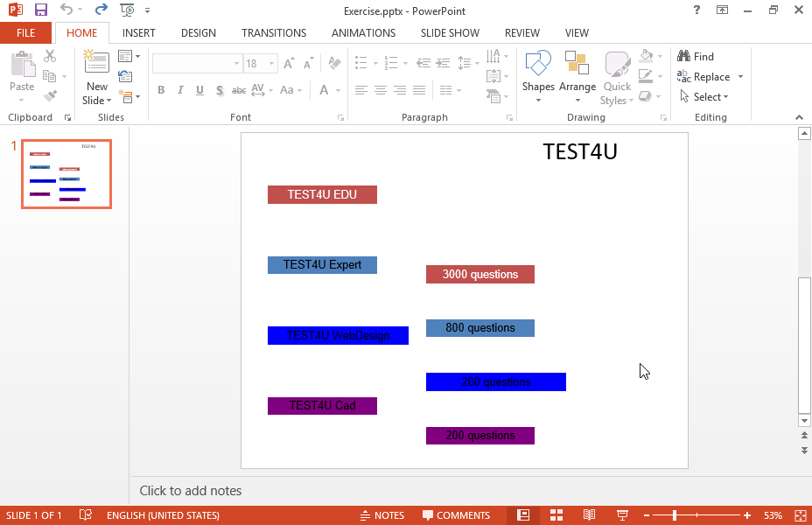
Task: Switch to the INSERT tab
Action: tap(139, 33)
